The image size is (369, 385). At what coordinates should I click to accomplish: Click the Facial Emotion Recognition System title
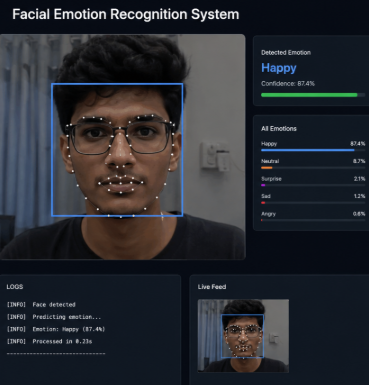[x=126, y=14]
